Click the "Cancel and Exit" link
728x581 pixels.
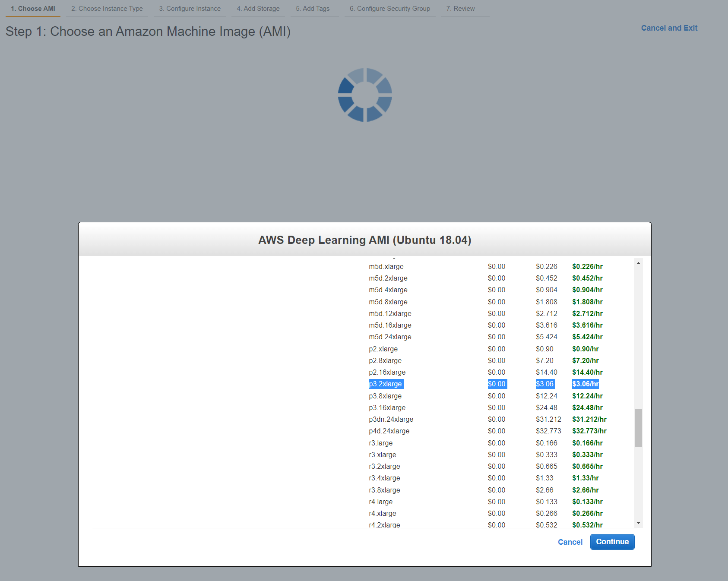pos(669,28)
